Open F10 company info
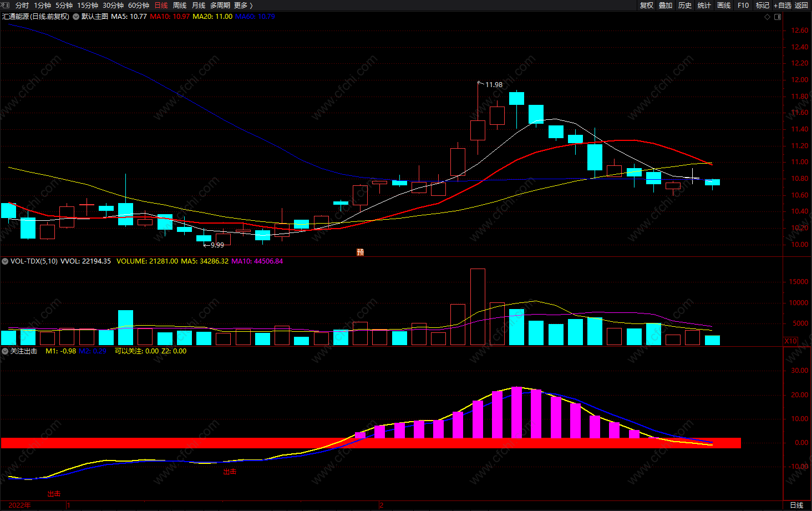Screen dimensions: 812x511 pos(743,5)
